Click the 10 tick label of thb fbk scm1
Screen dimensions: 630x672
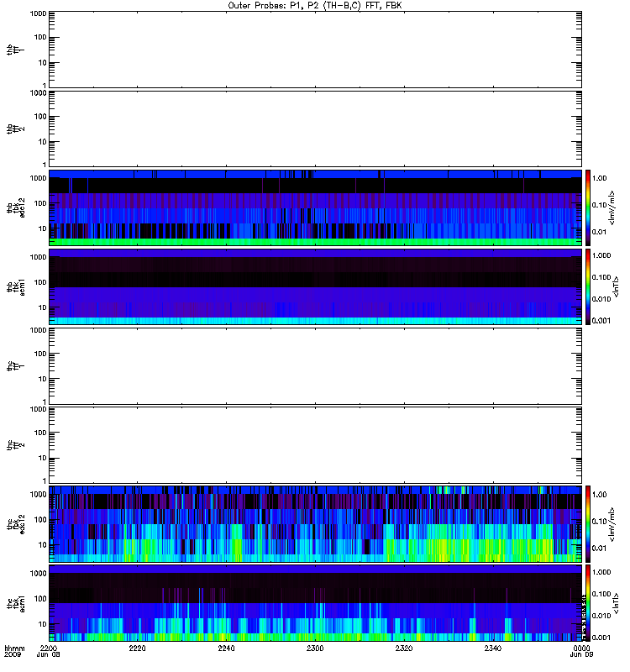point(43,307)
